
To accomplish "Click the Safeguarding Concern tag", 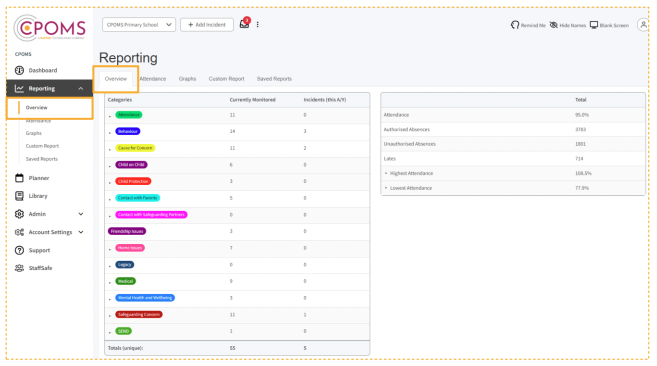I will coord(139,314).
